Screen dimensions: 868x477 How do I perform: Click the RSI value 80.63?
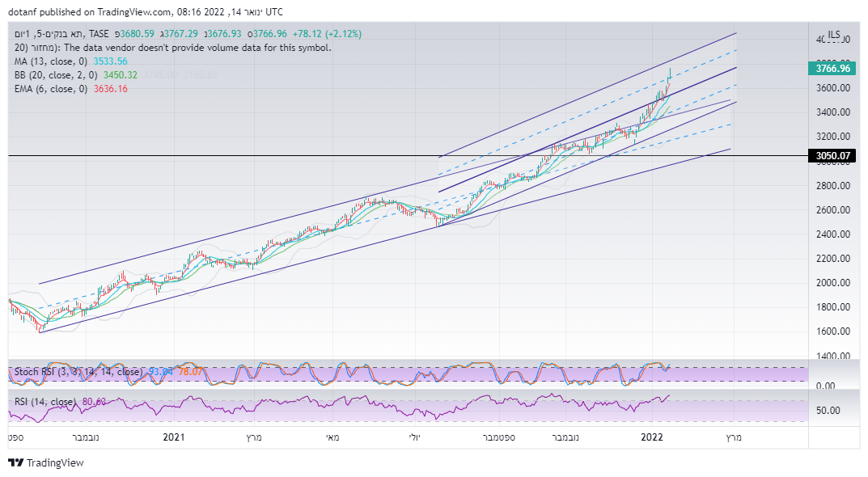[94, 402]
